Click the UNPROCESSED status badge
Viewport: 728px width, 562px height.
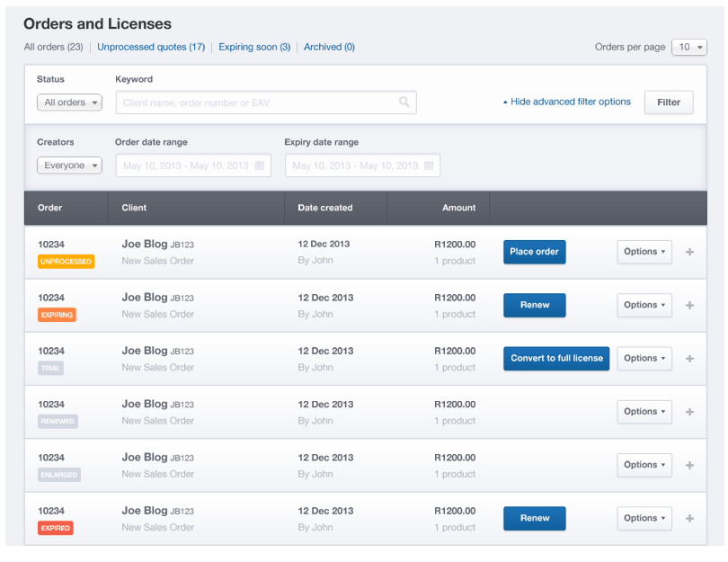(66, 262)
